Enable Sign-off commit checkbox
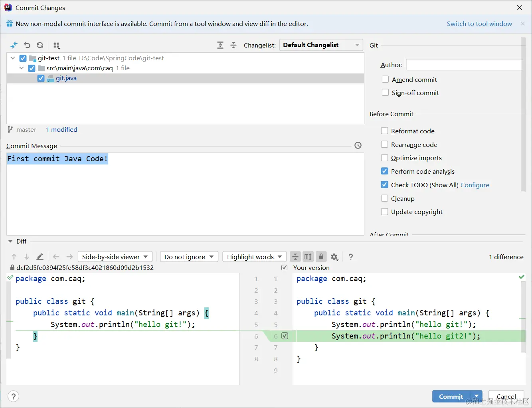The width and height of the screenshot is (532, 408). coord(385,93)
